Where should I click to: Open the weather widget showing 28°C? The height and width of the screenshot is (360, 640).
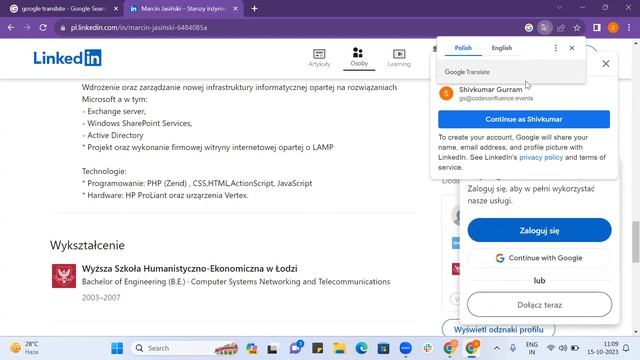pyautogui.click(x=24, y=348)
